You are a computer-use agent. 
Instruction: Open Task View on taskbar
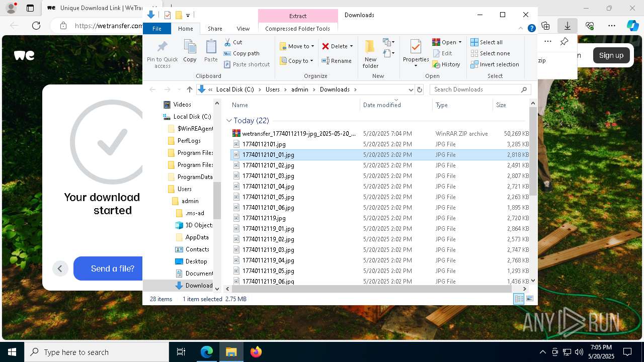click(x=181, y=352)
